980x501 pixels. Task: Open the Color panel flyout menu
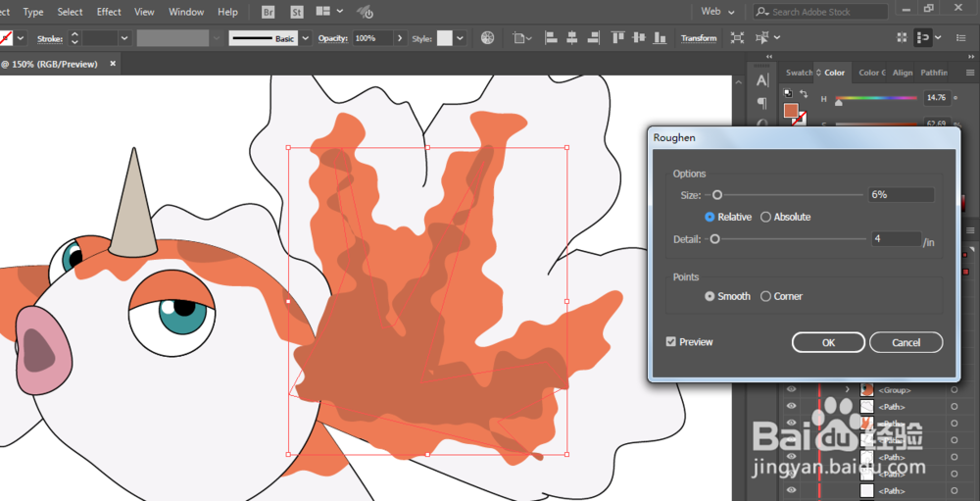(x=970, y=73)
